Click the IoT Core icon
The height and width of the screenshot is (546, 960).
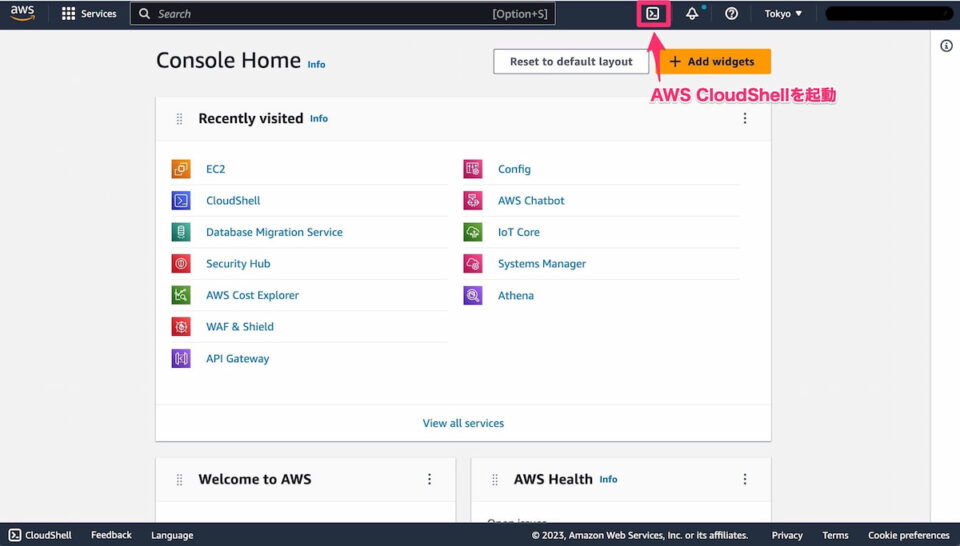click(473, 232)
